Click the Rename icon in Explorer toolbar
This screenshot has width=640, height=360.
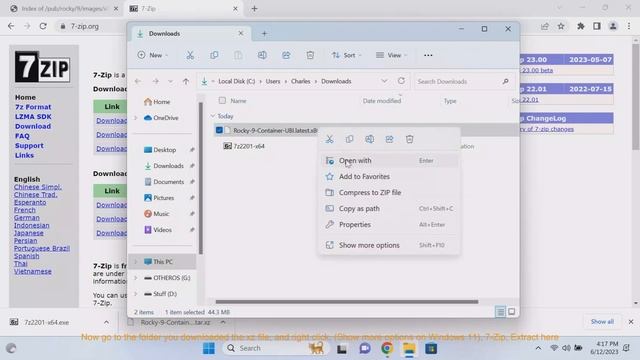[x=262, y=55]
